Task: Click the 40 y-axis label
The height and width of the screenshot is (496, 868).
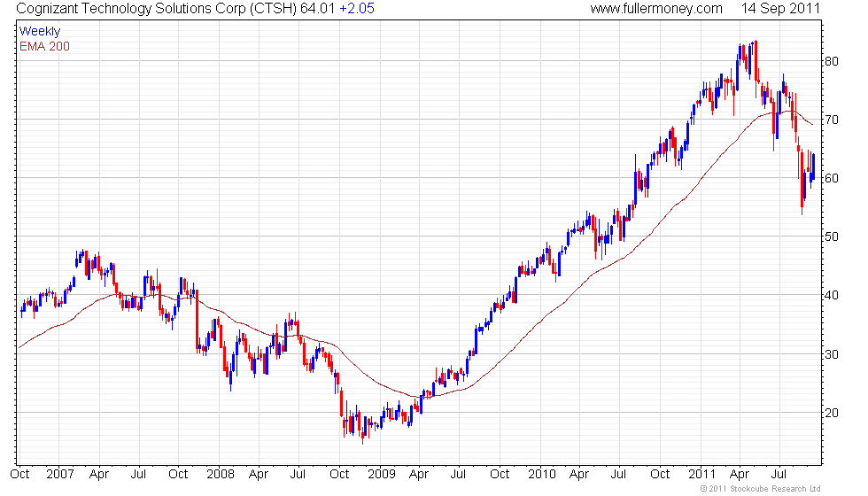Action: click(832, 296)
